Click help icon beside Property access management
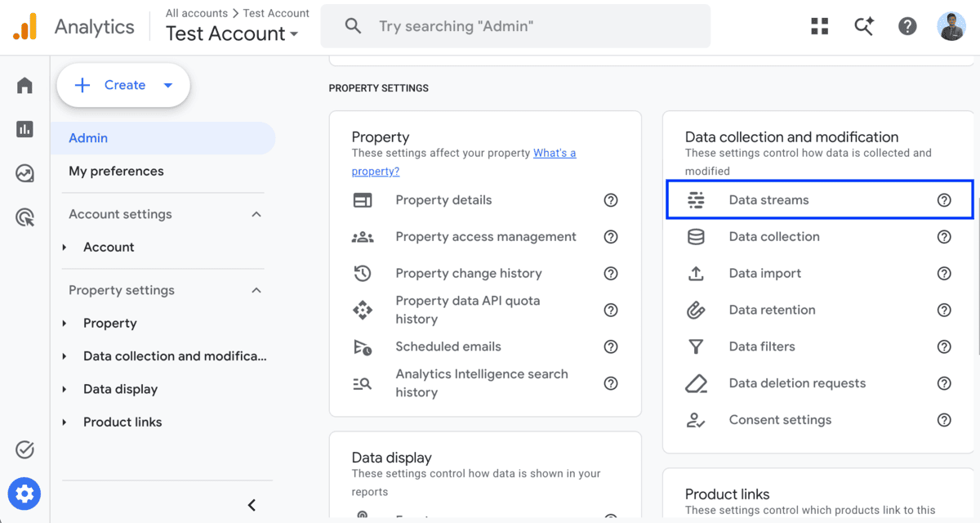The height and width of the screenshot is (523, 980). [x=611, y=237]
